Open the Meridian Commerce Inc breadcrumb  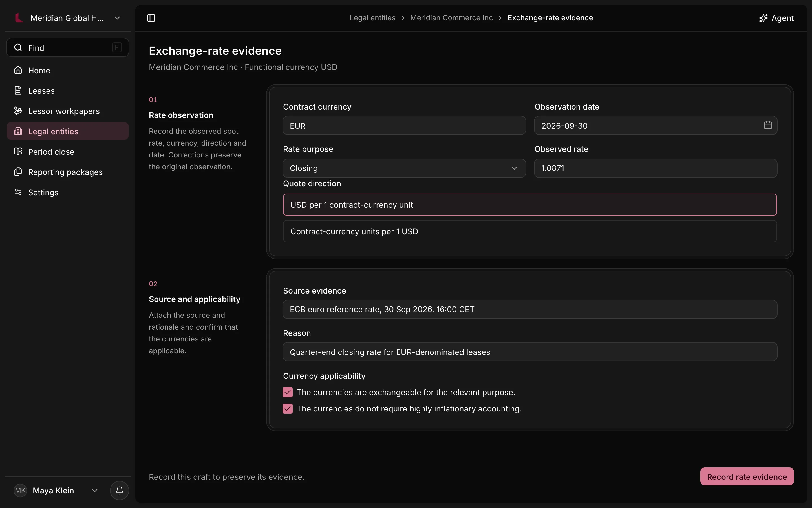451,18
